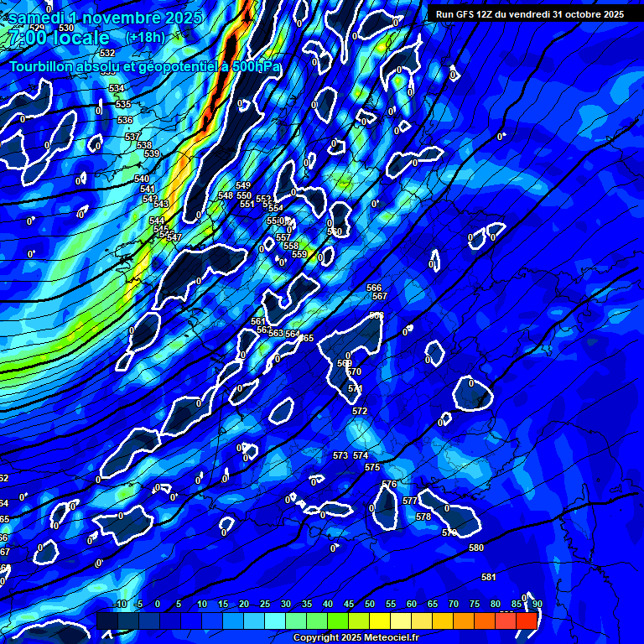The width and height of the screenshot is (644, 644).
Task: Click the Run GFS 12Z header label
Action: (529, 14)
